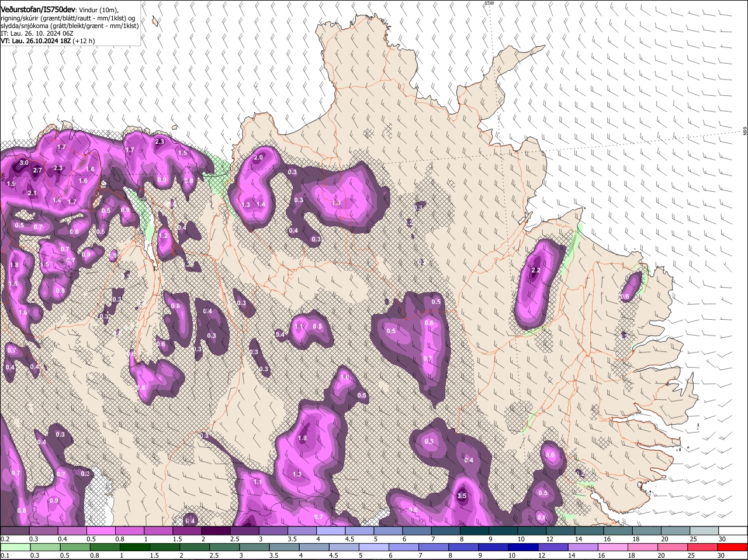This screenshot has width=748, height=560.
Task: Pick darkest purple legend swatch between 2 and 2.5
Action: coord(216,530)
